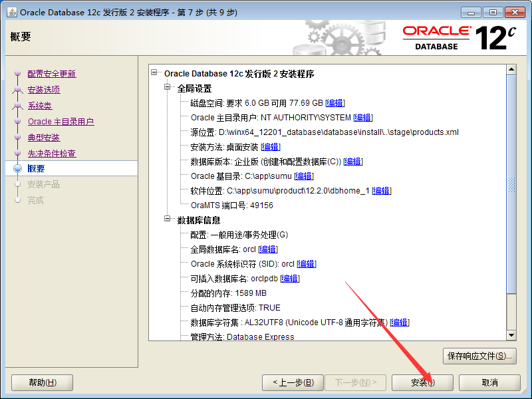The image size is (532, 399).
Task: Go back with 上一步(B) button
Action: point(293,383)
